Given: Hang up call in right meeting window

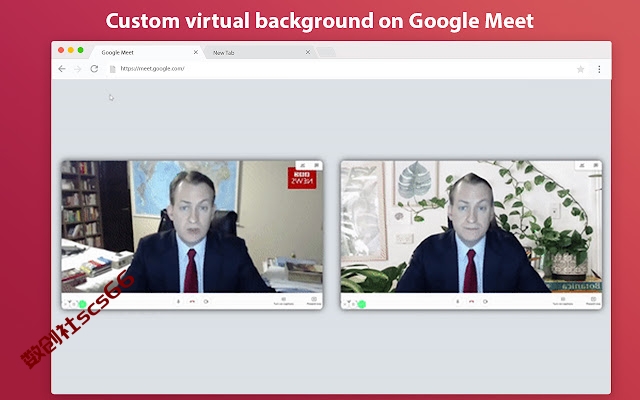Looking at the screenshot, I should point(471,302).
